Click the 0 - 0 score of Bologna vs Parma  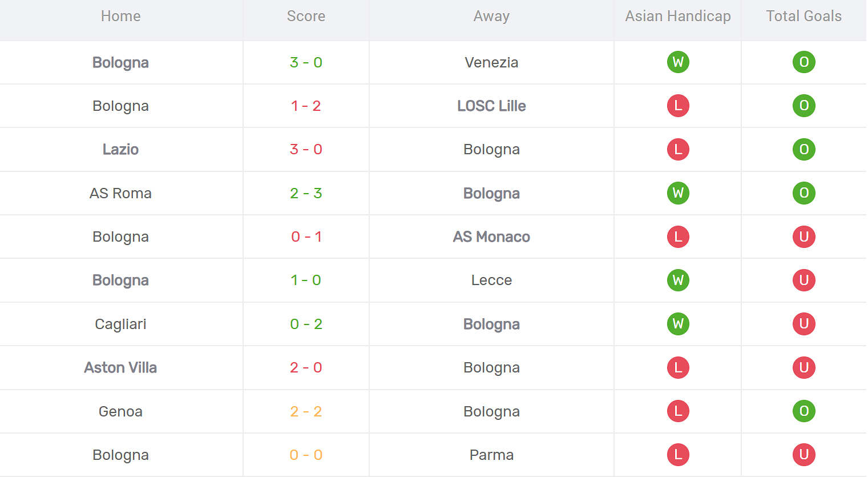[x=306, y=455]
